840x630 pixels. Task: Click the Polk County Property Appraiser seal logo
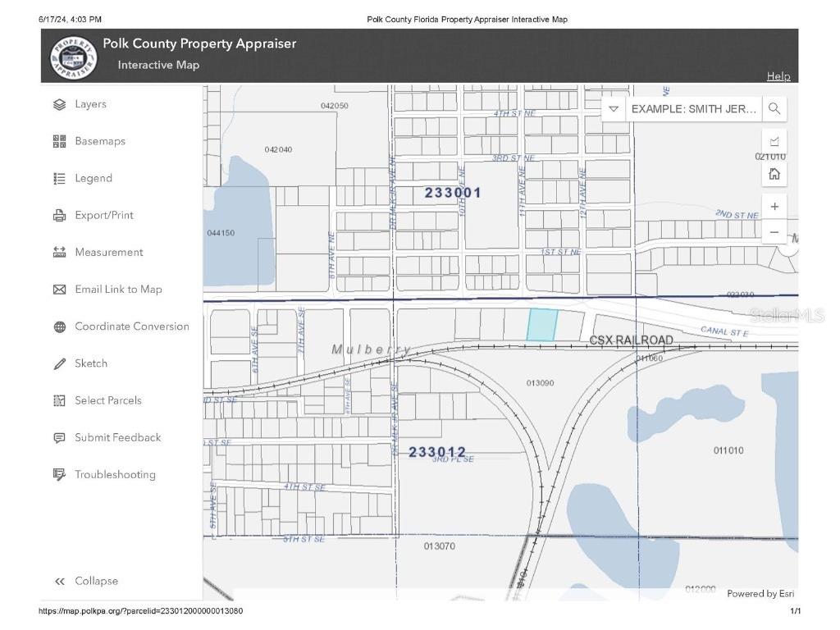(x=73, y=57)
